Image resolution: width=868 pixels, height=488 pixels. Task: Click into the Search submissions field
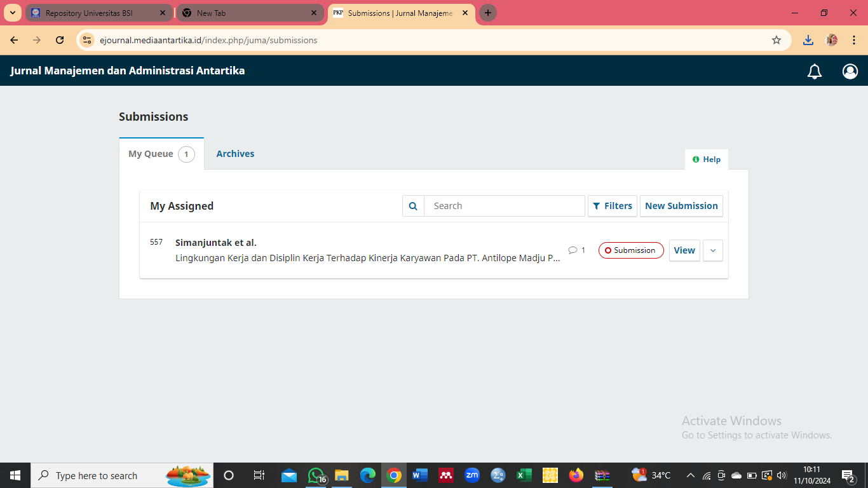point(505,206)
